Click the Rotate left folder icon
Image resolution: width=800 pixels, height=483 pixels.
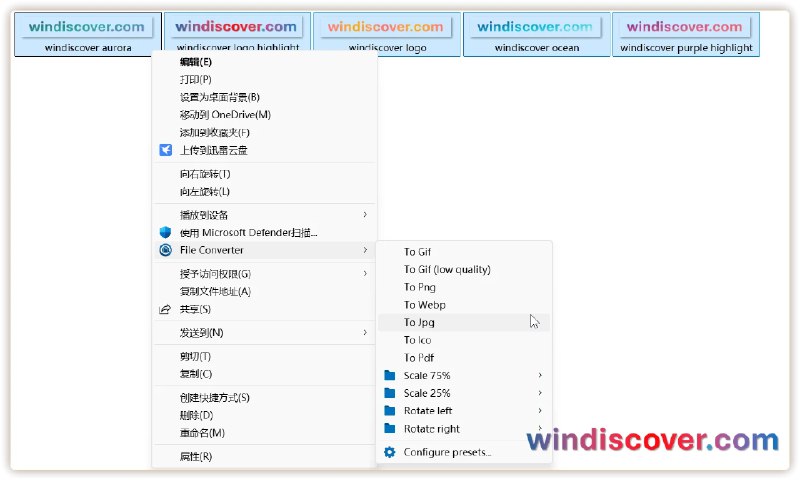tap(390, 411)
